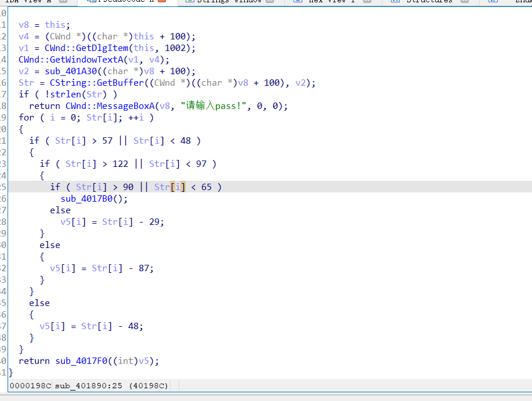The image size is (532, 401).
Task: Select variable v8 in 'v8 = this;'
Action: 24,25
